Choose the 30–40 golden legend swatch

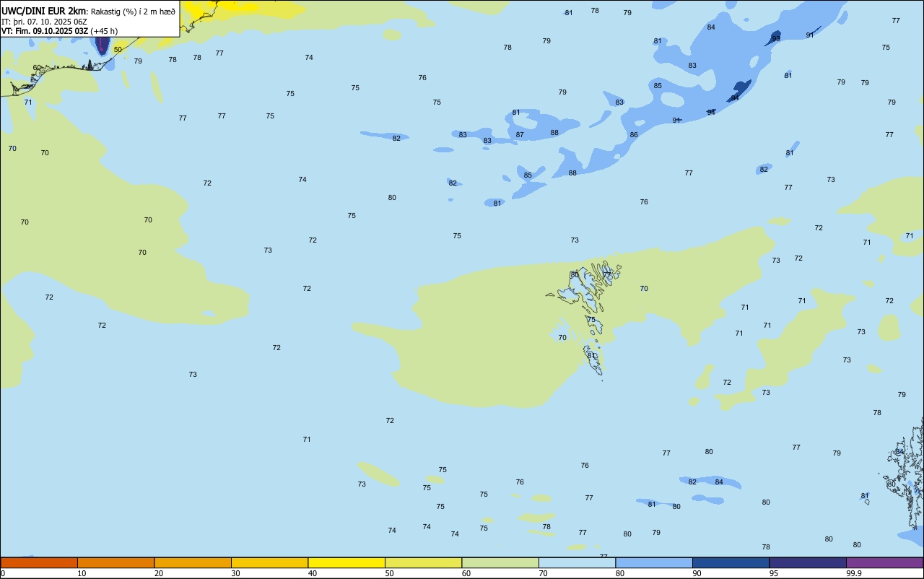[269, 562]
